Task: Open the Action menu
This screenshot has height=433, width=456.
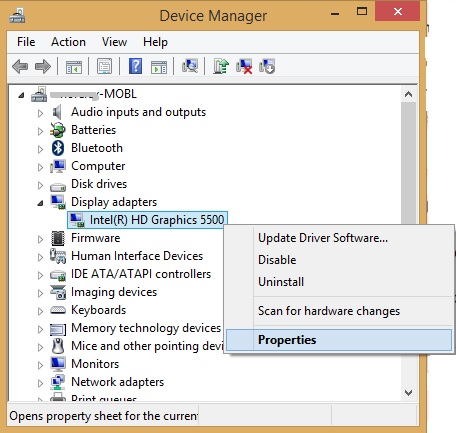Action: point(68,42)
